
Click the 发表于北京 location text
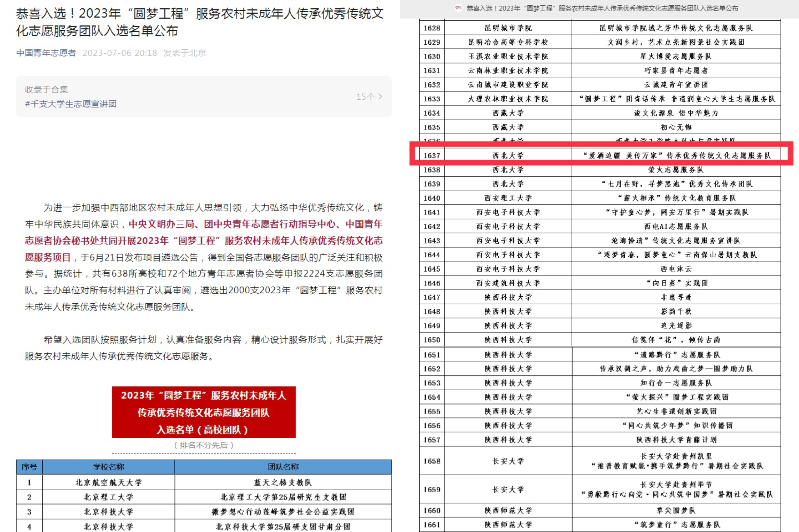coord(184,53)
